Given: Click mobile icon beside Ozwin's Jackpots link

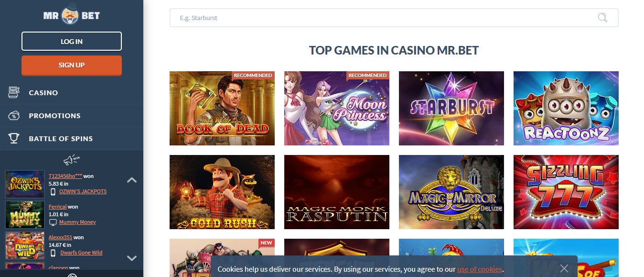Looking at the screenshot, I should click(53, 191).
